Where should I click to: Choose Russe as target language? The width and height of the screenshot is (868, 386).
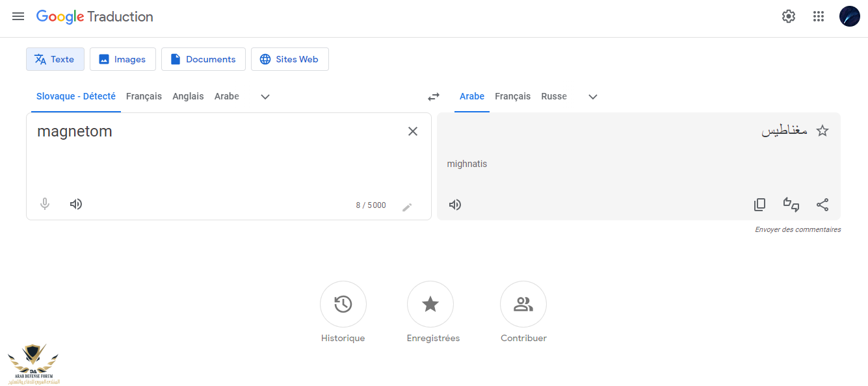tap(554, 96)
